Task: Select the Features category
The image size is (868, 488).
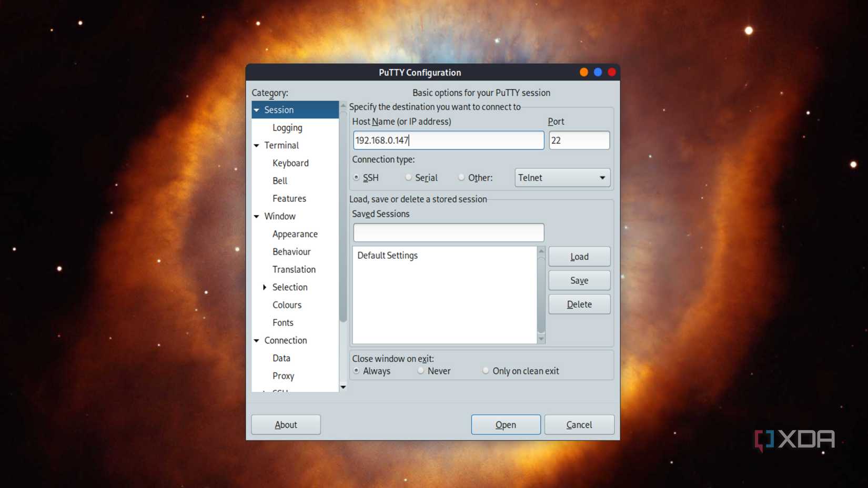Action: coord(289,199)
